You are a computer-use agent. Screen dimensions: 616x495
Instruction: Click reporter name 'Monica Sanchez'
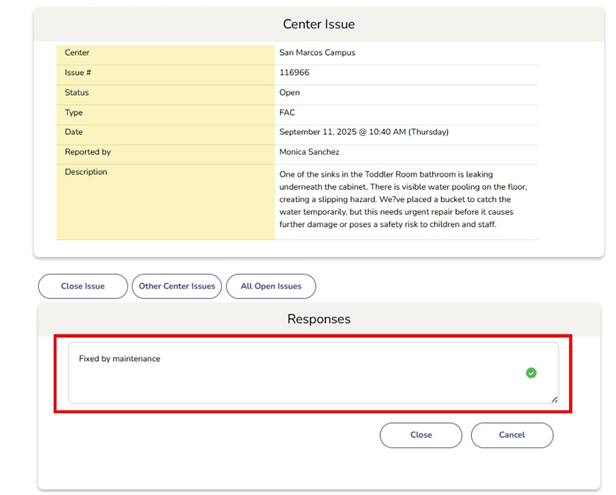[x=309, y=152]
